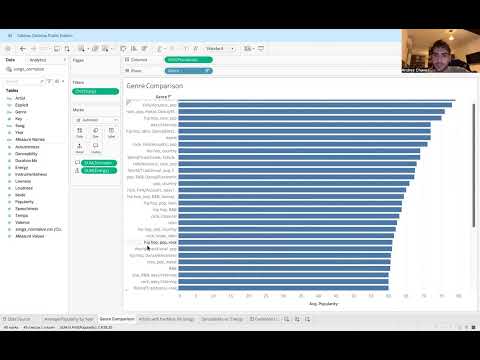480x360 pixels.
Task: Open the dropdown on the Filters shelf pill
Action: point(115,91)
